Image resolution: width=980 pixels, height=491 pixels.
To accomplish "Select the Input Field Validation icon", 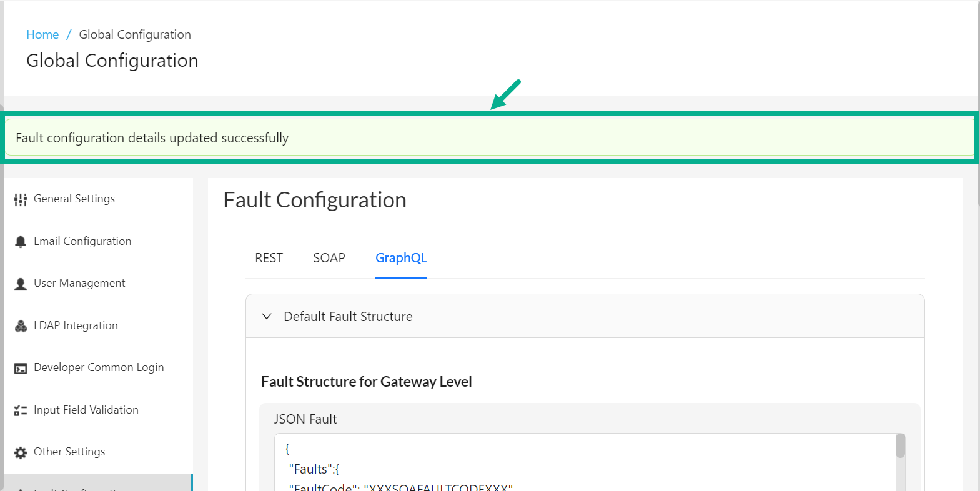I will [x=21, y=410].
